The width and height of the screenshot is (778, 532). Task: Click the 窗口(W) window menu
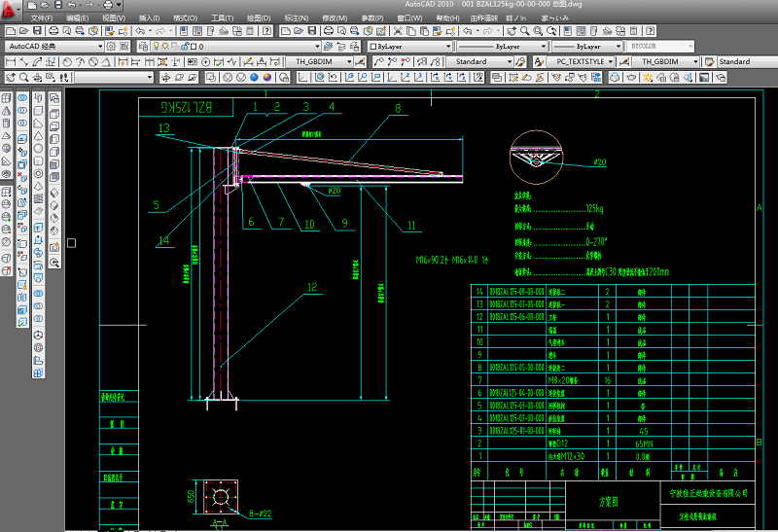coord(409,18)
